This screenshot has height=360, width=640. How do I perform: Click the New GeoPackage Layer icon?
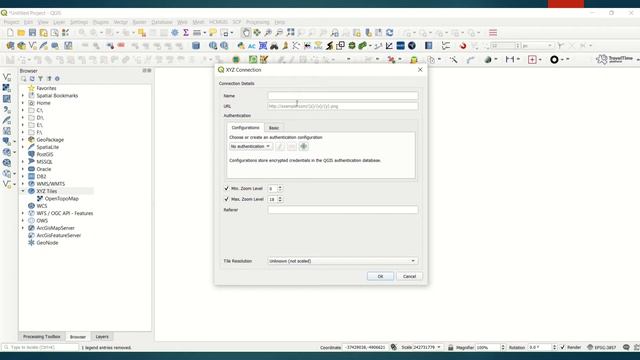click(21, 46)
